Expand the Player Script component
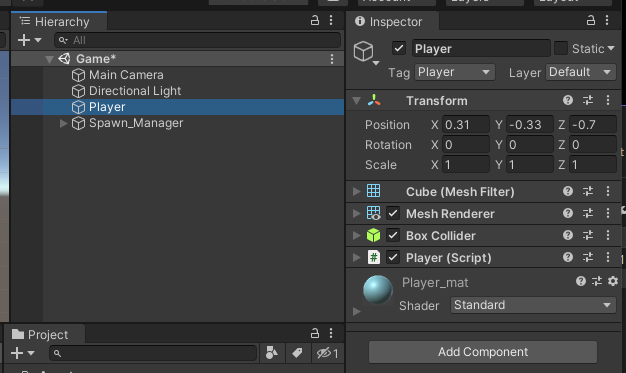The image size is (626, 373). point(357,257)
